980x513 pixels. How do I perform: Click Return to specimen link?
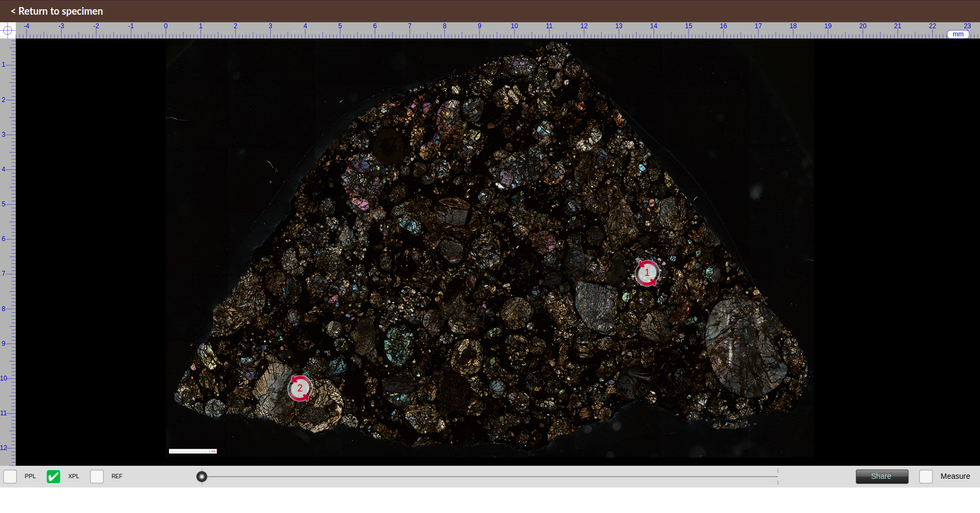pyautogui.click(x=57, y=11)
